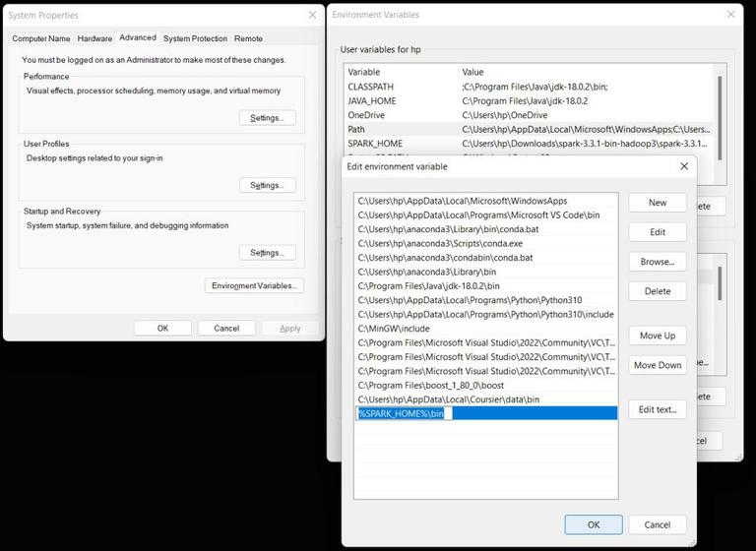Screen dimensions: 756x551
Task: Select the SPARK_HOME user variable row
Action: click(529, 144)
